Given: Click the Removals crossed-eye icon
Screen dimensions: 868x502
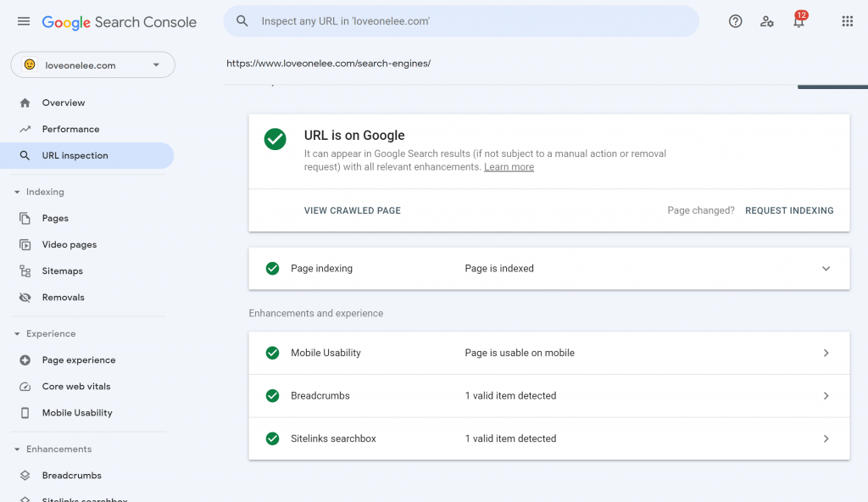Looking at the screenshot, I should click(x=25, y=298).
